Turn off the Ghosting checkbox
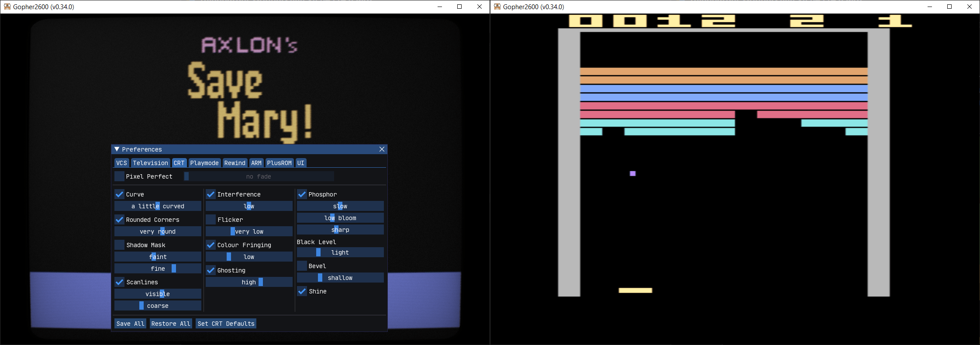Image resolution: width=980 pixels, height=345 pixels. (x=210, y=270)
